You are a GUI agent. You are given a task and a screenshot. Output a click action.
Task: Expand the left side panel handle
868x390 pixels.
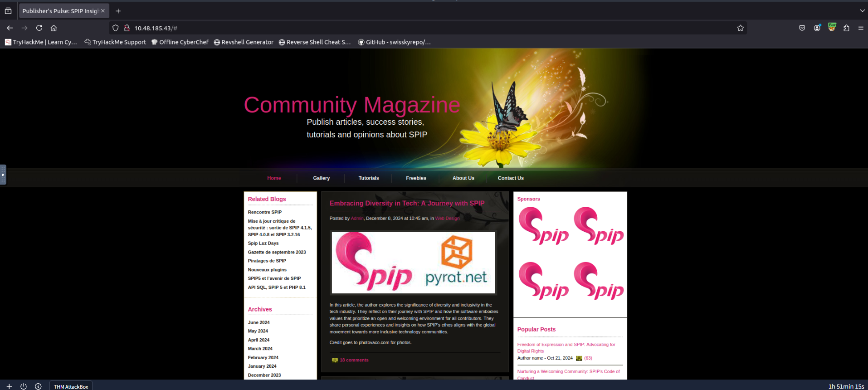pyautogui.click(x=3, y=175)
